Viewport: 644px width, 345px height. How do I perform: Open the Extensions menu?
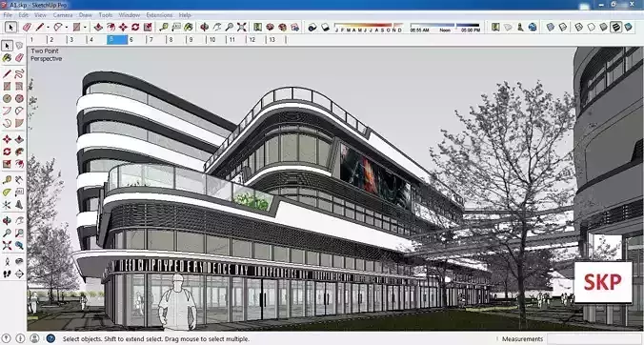(159, 15)
